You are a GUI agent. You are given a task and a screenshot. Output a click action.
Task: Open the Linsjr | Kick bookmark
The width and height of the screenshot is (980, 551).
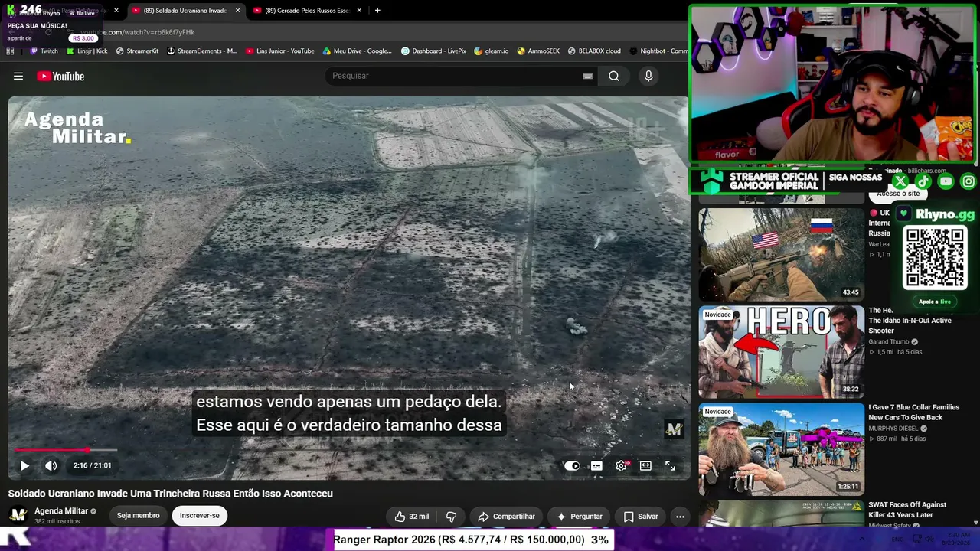pos(87,51)
